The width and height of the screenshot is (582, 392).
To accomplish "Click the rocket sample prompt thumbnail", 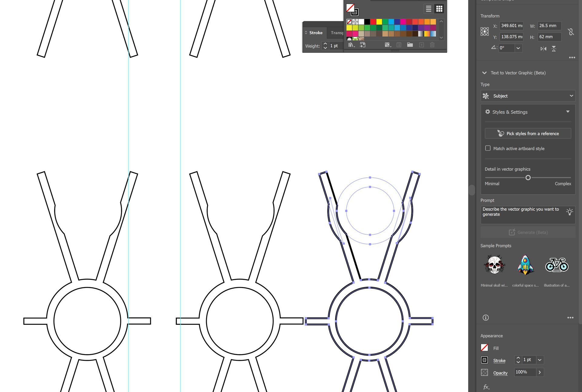I will [x=525, y=265].
